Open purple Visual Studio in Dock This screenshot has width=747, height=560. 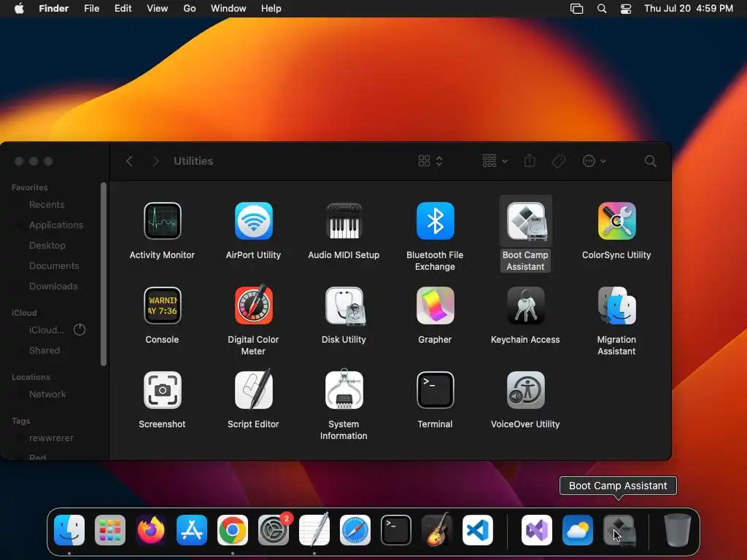coord(537,529)
